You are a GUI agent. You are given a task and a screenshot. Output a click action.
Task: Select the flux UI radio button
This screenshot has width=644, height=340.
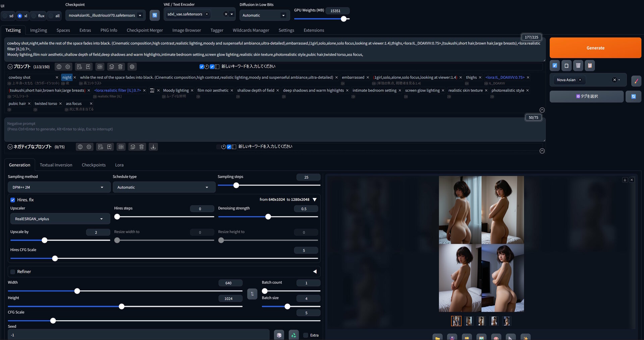[x=34, y=16]
